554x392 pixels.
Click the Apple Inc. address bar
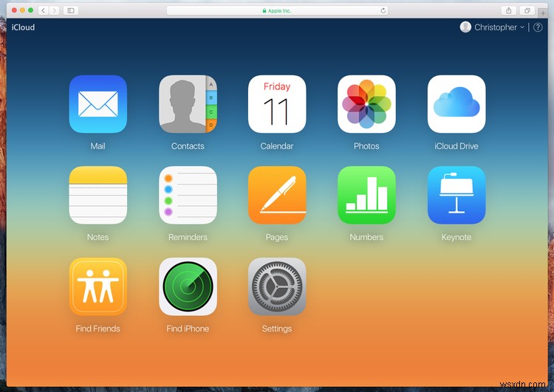277,10
